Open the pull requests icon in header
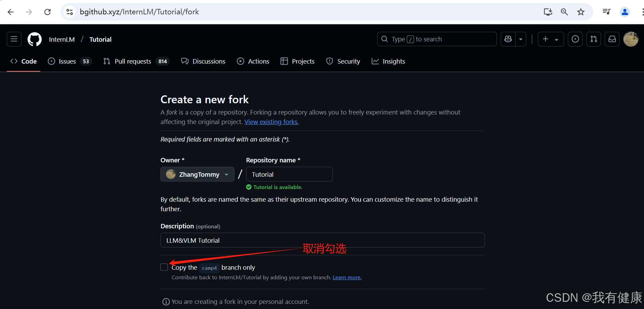 tap(594, 39)
